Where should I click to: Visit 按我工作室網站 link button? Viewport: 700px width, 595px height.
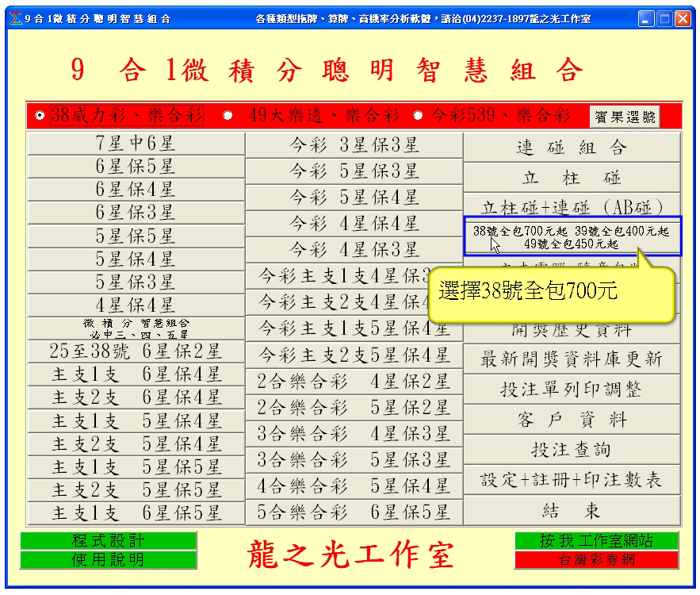tap(596, 541)
